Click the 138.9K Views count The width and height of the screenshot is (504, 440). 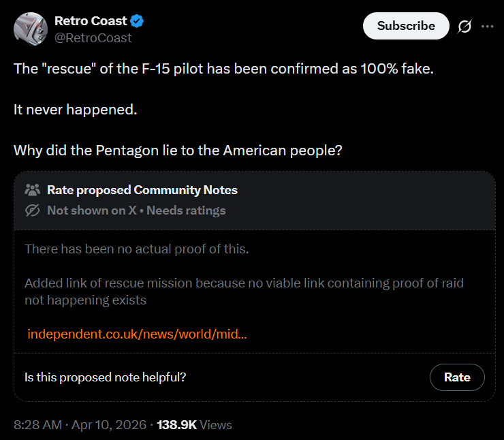pos(194,424)
